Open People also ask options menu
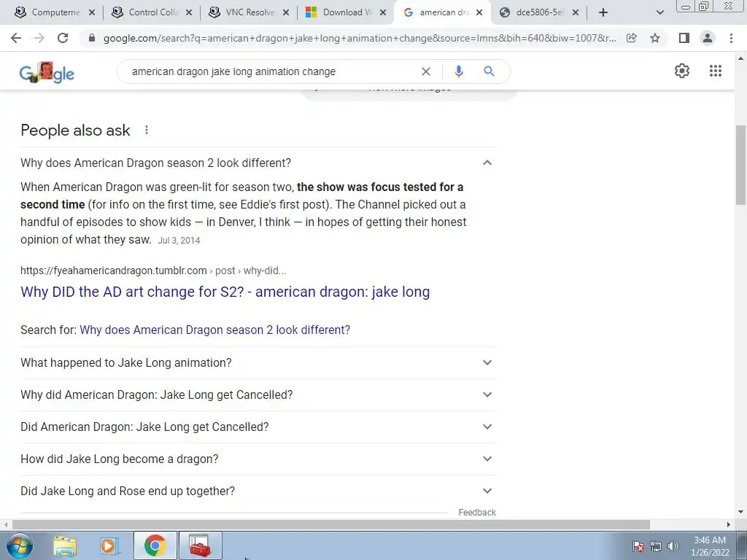The width and height of the screenshot is (747, 560). [146, 130]
